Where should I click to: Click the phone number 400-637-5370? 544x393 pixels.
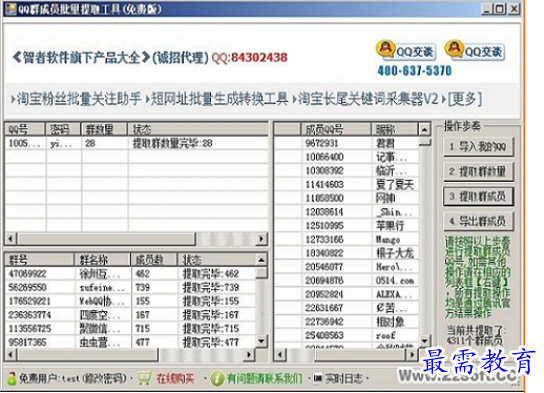coord(415,71)
